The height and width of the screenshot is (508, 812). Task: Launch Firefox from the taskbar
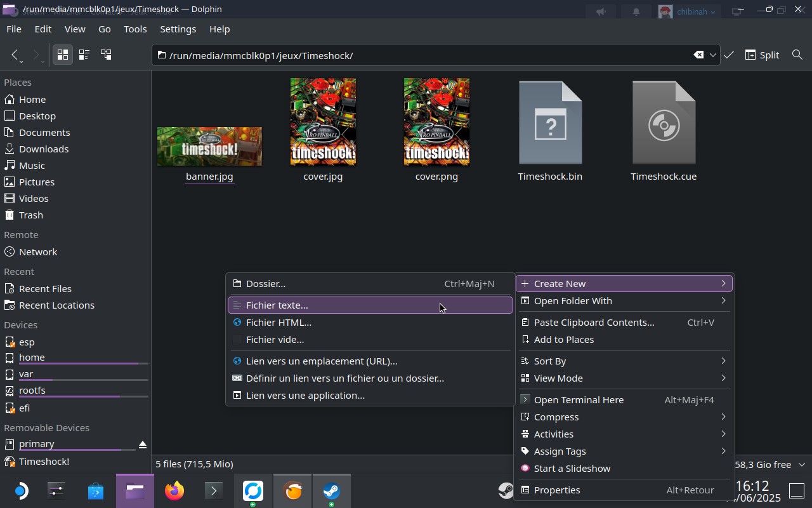[x=174, y=491]
